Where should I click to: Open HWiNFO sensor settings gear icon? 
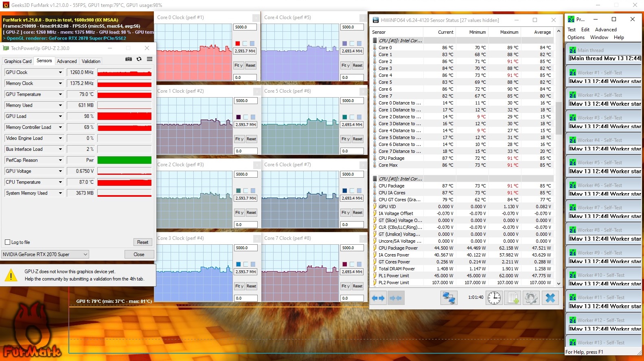coord(531,298)
